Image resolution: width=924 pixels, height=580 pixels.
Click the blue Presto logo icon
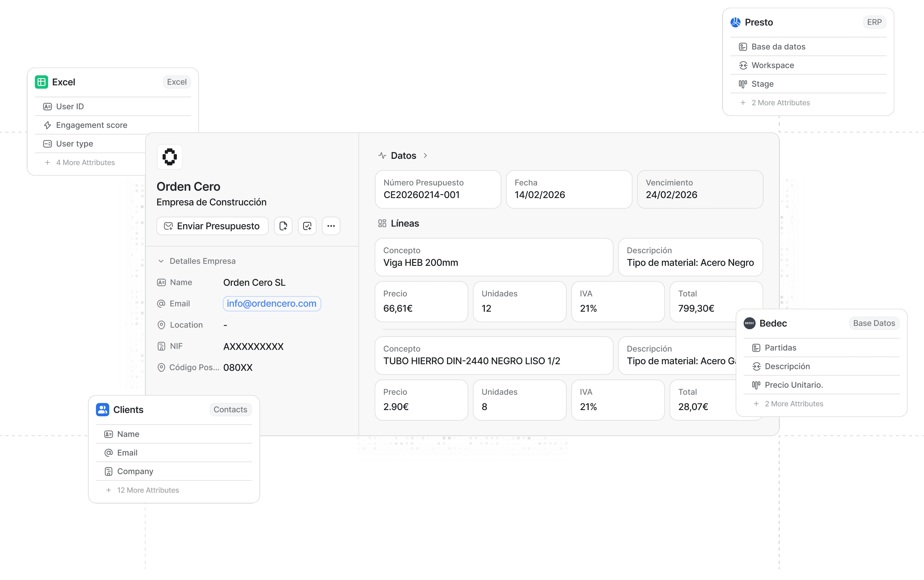pos(735,22)
